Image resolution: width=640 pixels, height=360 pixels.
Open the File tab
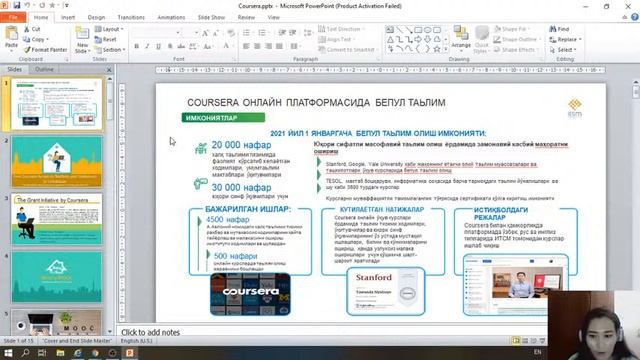tap(13, 17)
